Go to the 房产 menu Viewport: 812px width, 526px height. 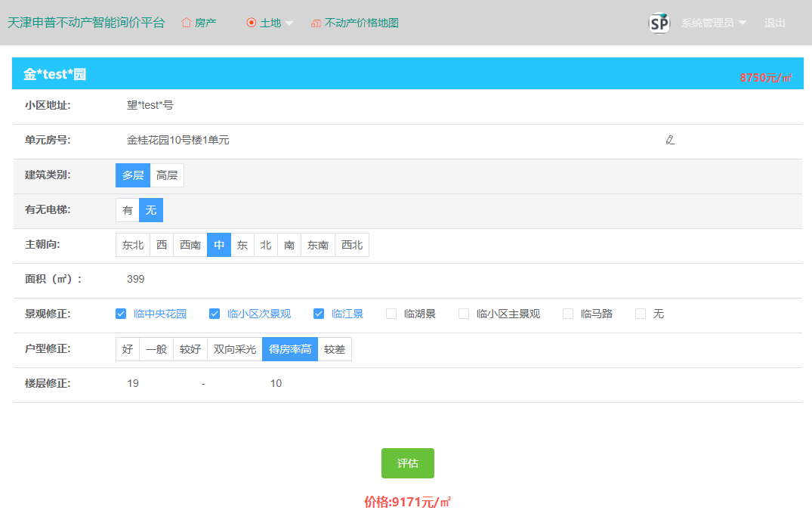pos(205,23)
